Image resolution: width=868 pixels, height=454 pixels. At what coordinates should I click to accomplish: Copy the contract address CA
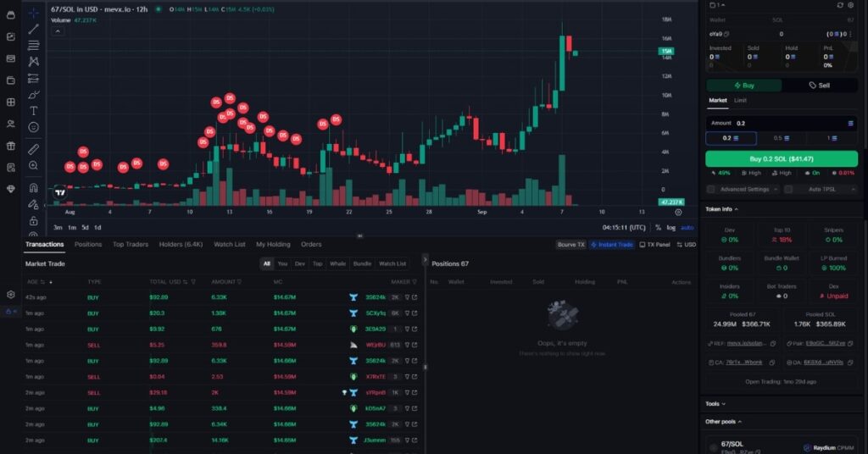coord(772,363)
